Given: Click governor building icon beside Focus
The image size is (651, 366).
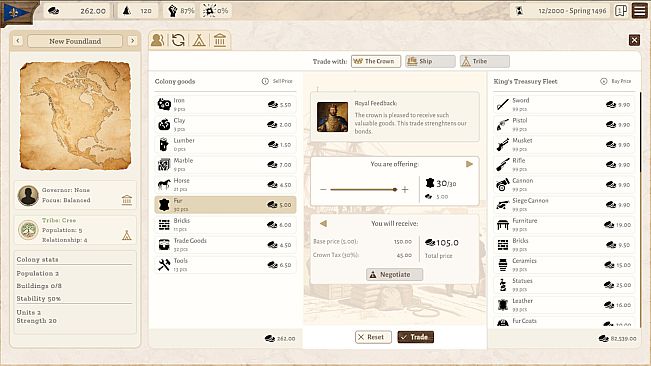Looking at the screenshot, I should (x=127, y=200).
